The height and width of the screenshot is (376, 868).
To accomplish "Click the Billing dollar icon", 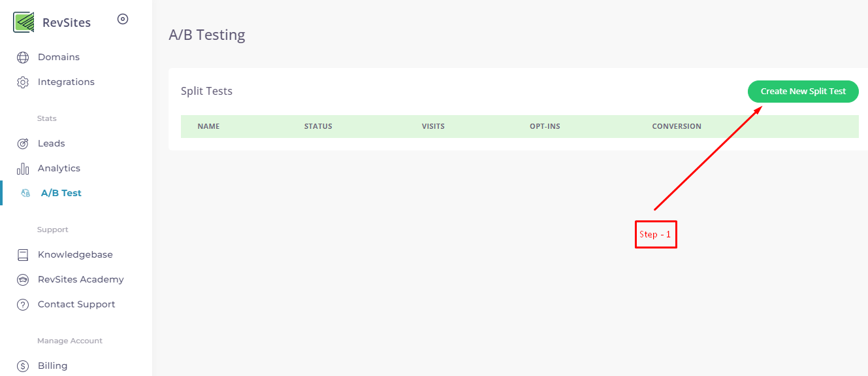I will 23,366.
